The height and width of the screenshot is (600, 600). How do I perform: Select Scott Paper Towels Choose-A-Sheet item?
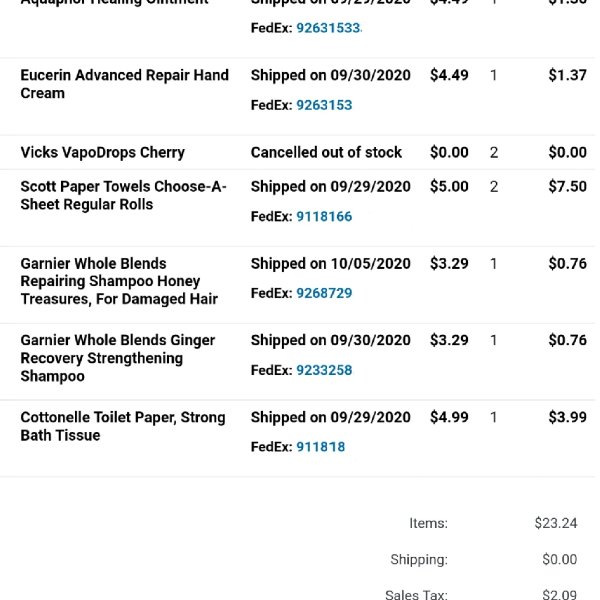(x=124, y=196)
